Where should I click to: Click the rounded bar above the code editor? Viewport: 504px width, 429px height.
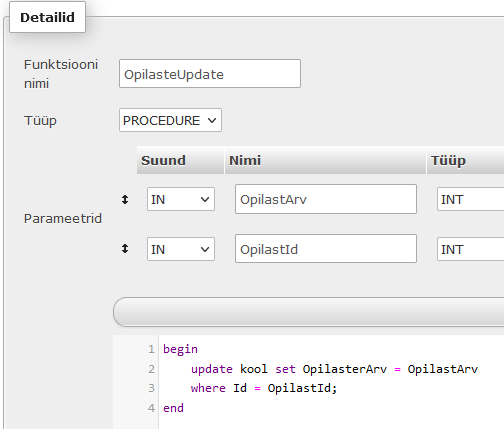[x=309, y=312]
